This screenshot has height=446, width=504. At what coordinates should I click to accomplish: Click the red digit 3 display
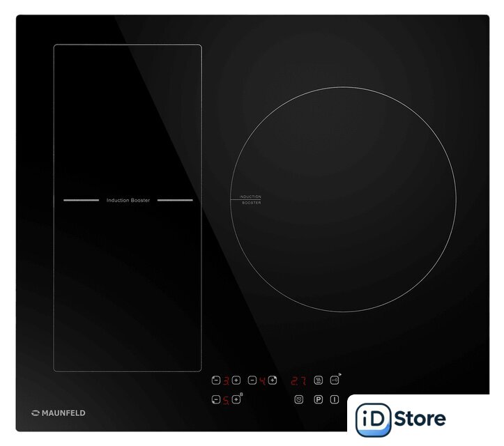[226, 380]
